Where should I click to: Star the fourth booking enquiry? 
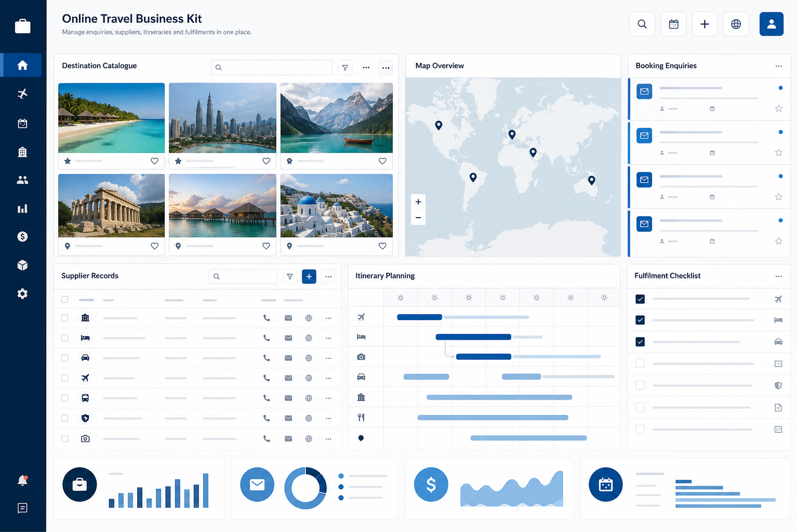click(779, 241)
